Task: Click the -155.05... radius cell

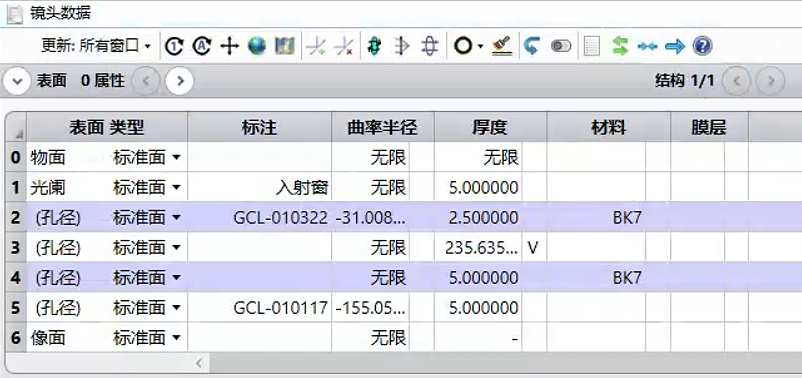Action: (370, 308)
